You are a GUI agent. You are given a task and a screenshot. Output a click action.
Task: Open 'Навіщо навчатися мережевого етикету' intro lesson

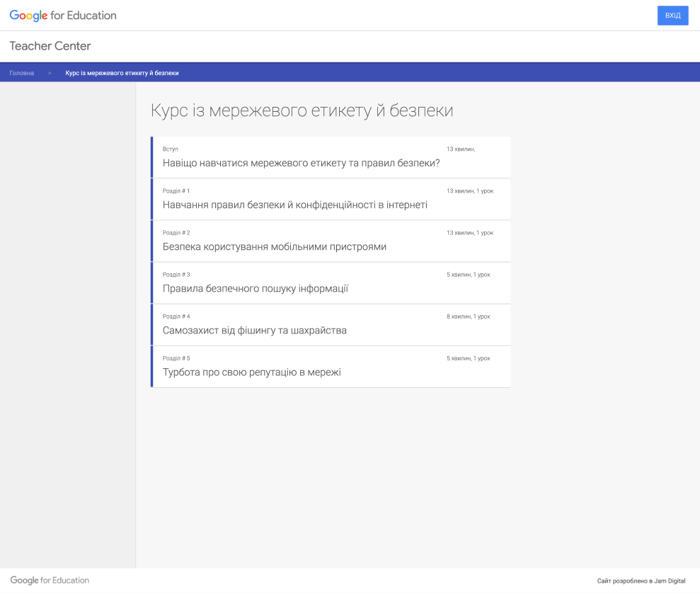pos(301,163)
